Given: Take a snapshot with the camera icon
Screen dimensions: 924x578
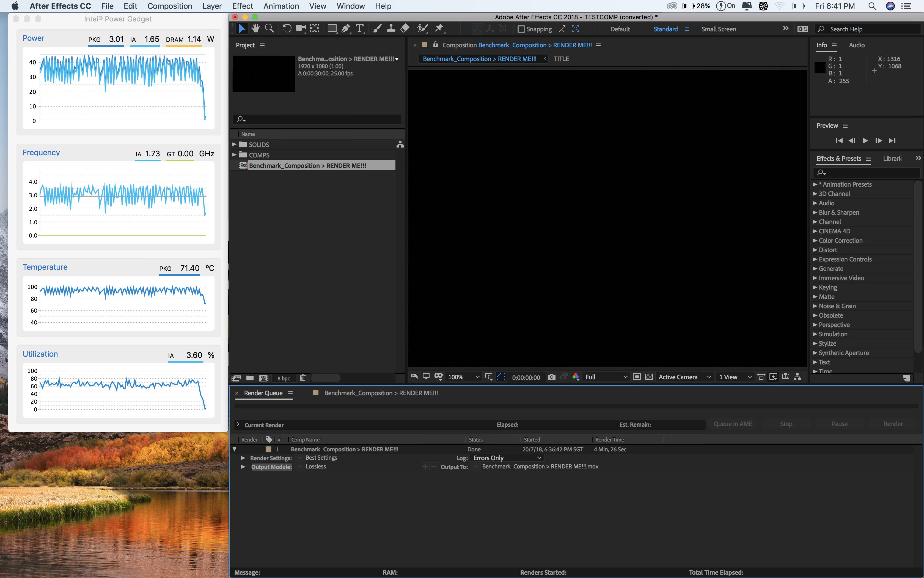Looking at the screenshot, I should pos(551,377).
